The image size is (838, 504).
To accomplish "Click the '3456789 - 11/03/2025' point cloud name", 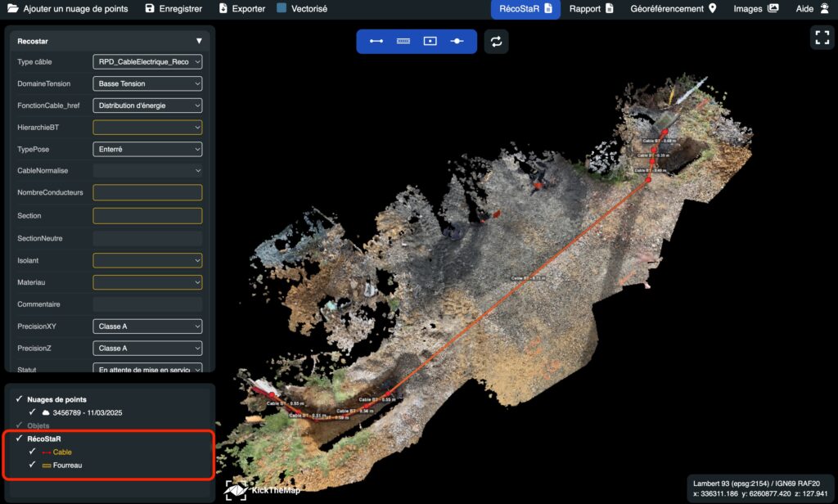I will pos(87,412).
